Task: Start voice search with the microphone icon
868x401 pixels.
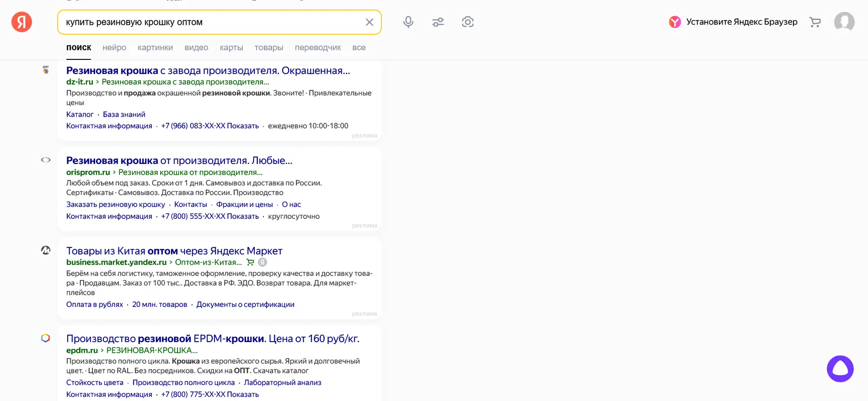Action: tap(408, 22)
